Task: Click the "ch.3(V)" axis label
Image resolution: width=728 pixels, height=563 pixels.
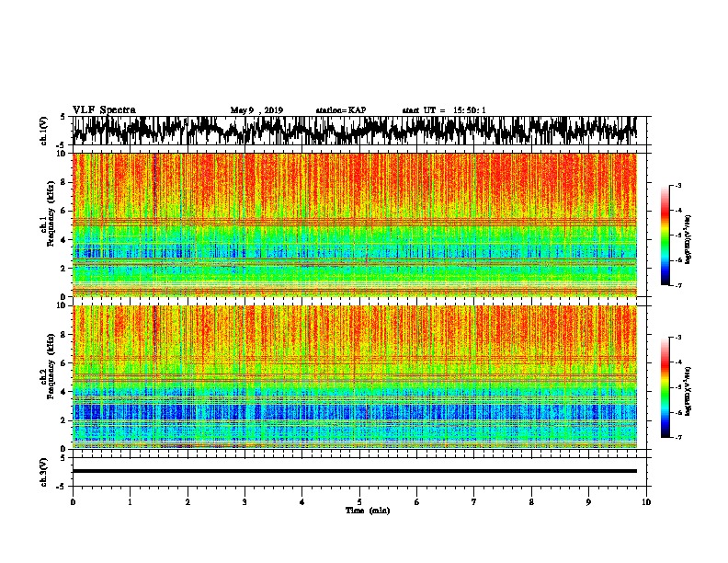Action: (x=43, y=472)
